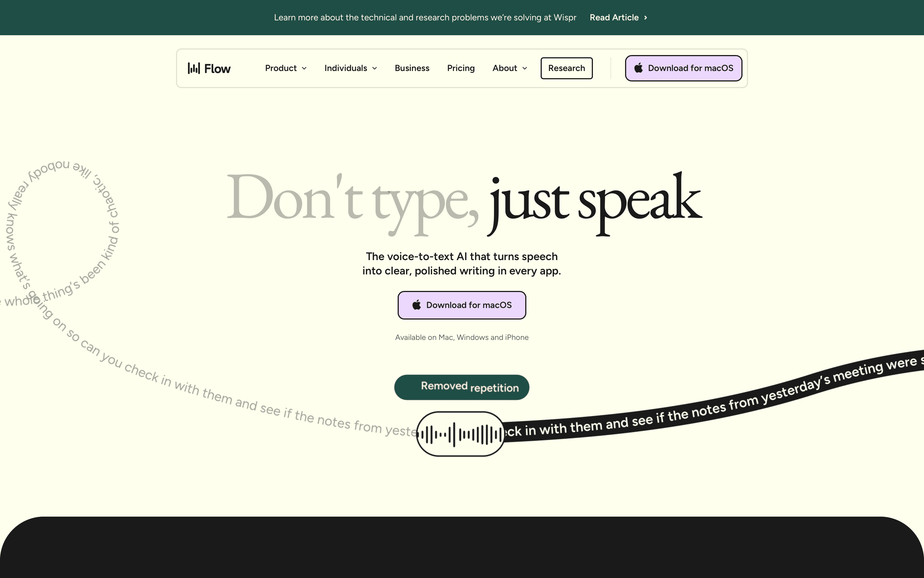Open the Pricing page
This screenshot has height=578, width=924.
461,68
